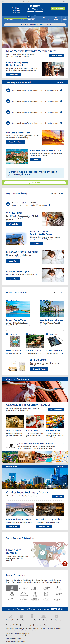This screenshot has width=70, height=644.
Task: Open See All beside How to Use Your Points
Action: (61, 293)
